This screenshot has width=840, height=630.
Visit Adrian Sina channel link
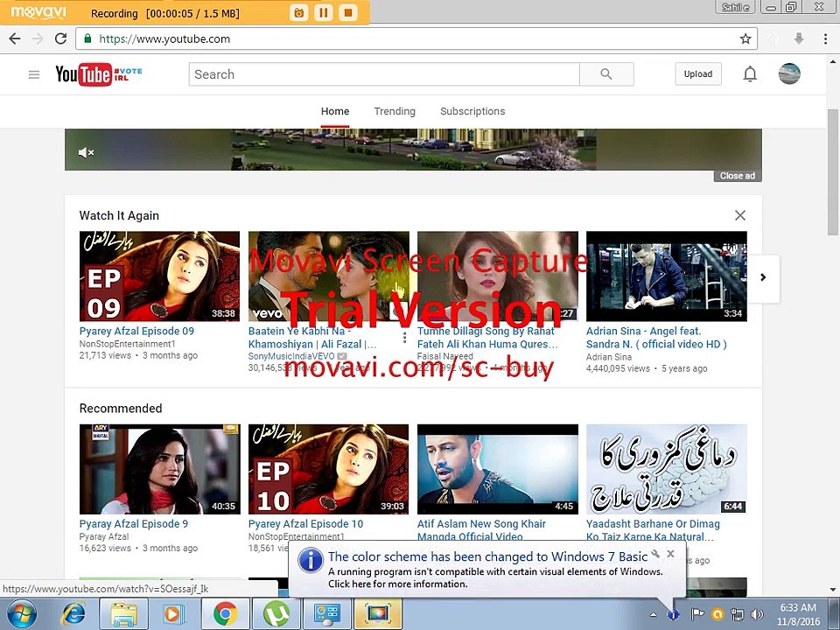tap(609, 357)
